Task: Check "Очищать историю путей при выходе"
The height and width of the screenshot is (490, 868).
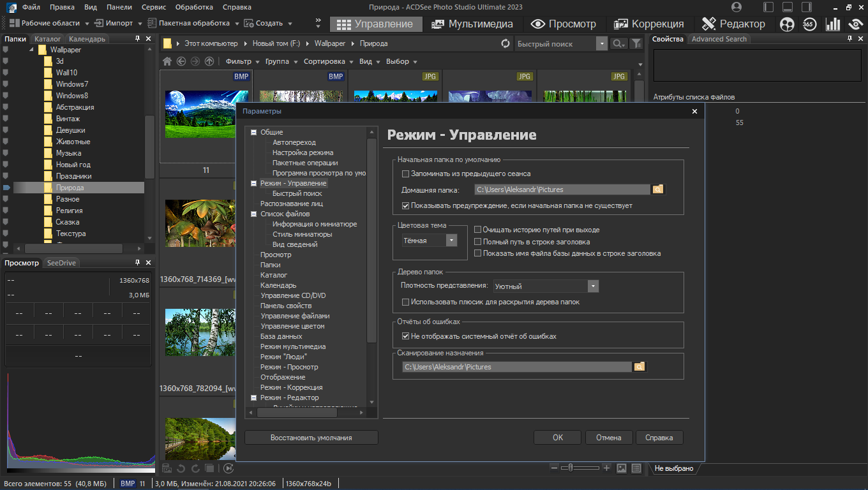Action: point(478,230)
